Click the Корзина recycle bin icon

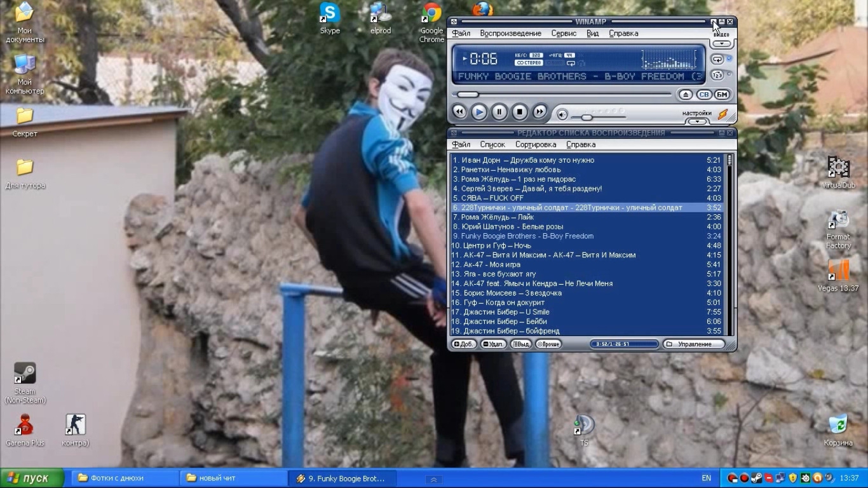pos(838,430)
